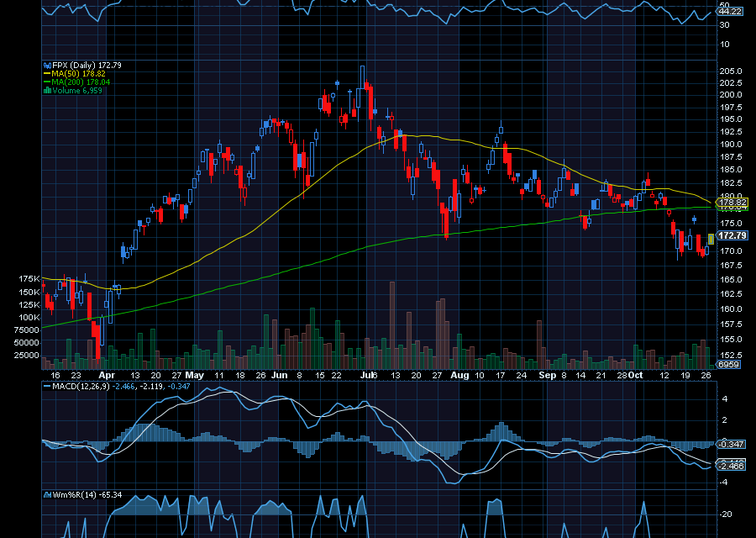Click the Aug date axis label
This screenshot has width=756, height=538.
[460, 376]
